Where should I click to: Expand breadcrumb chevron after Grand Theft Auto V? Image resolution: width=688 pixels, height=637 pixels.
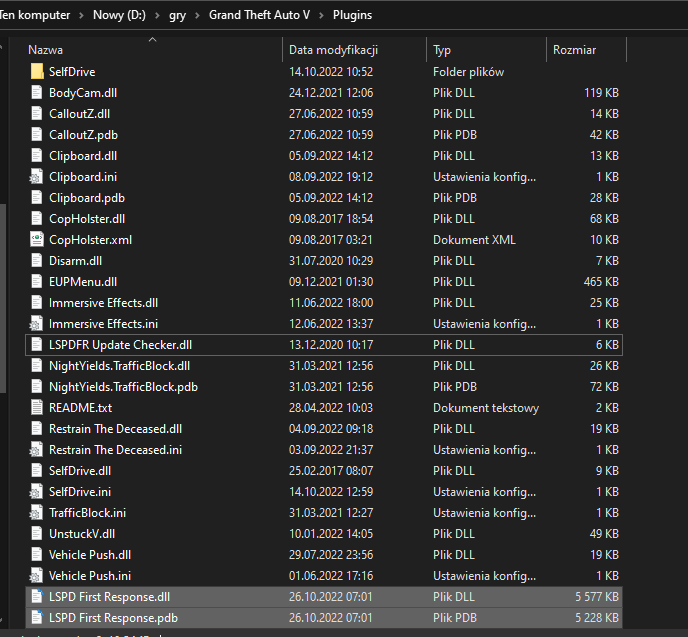click(x=321, y=16)
